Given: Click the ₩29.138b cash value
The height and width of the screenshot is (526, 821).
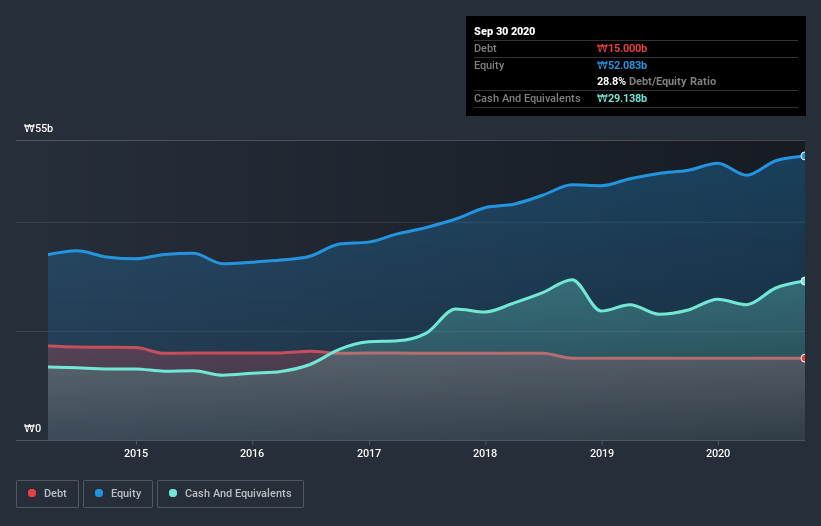Looking at the screenshot, I should tap(622, 98).
